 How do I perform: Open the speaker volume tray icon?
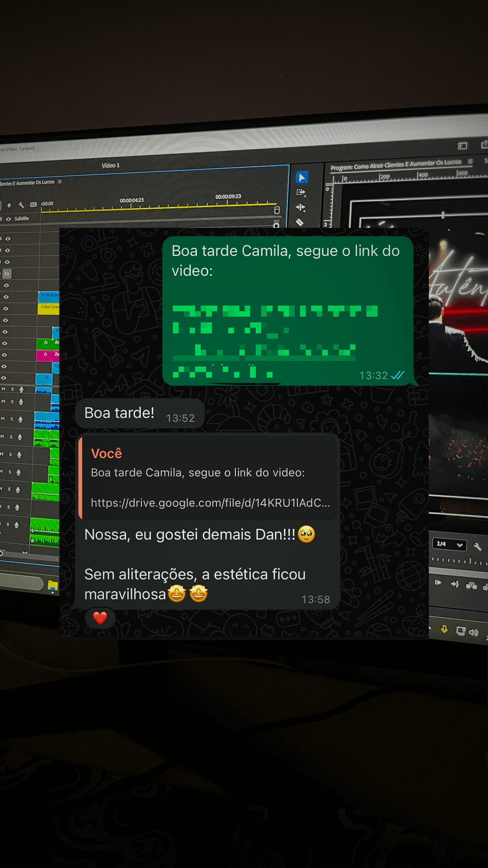point(474,632)
